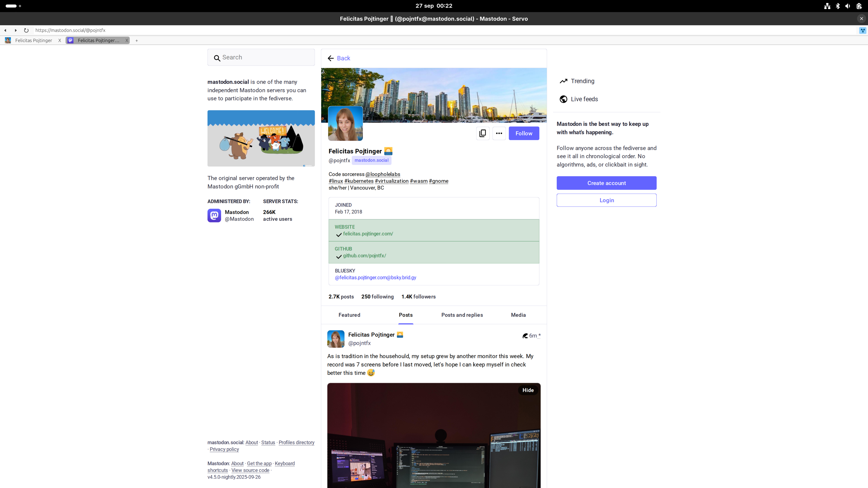Open the #virtualization hashtag
Viewport: 868px width, 488px height.
[x=392, y=181]
